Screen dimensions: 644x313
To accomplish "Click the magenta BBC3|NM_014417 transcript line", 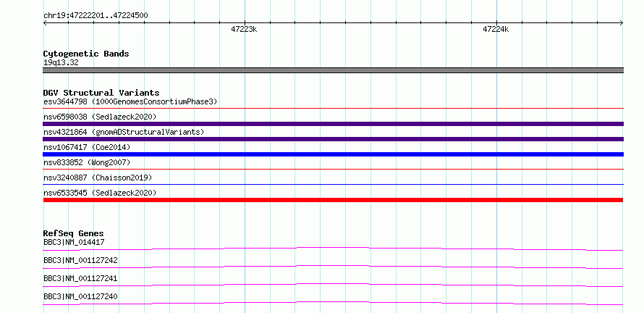I will (333, 249).
